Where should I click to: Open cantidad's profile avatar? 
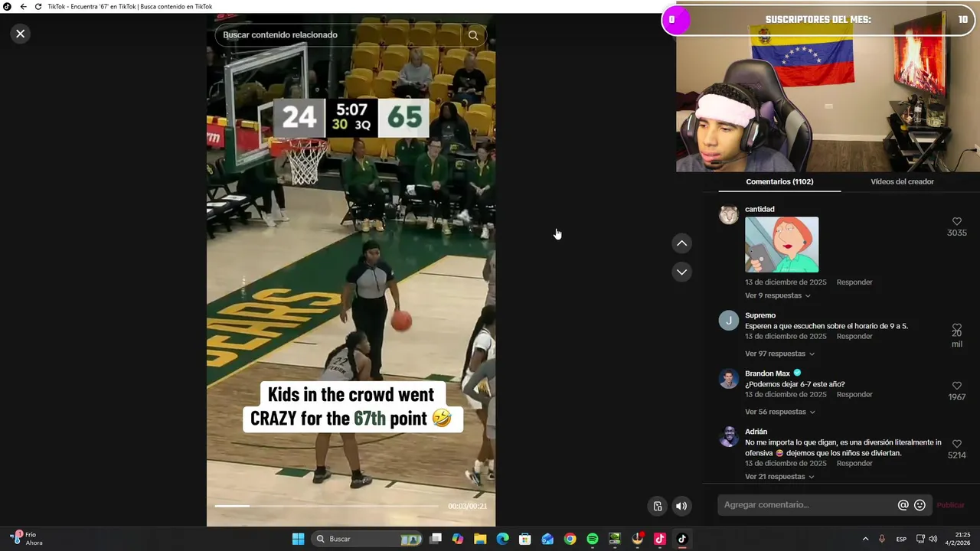tap(728, 215)
